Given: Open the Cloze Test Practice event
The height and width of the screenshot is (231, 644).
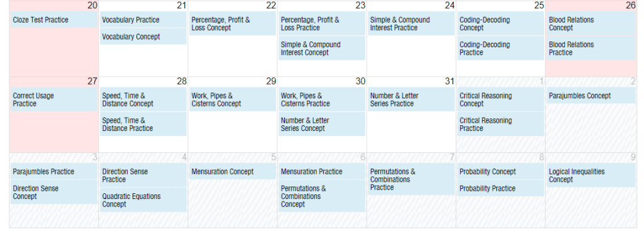Looking at the screenshot, I should 54,20.
